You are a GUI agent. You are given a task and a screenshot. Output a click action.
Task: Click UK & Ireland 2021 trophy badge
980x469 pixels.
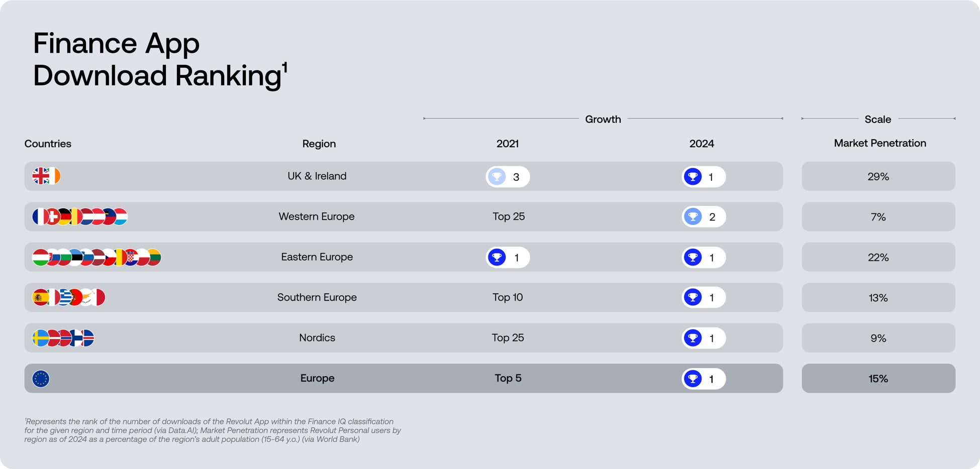(508, 177)
